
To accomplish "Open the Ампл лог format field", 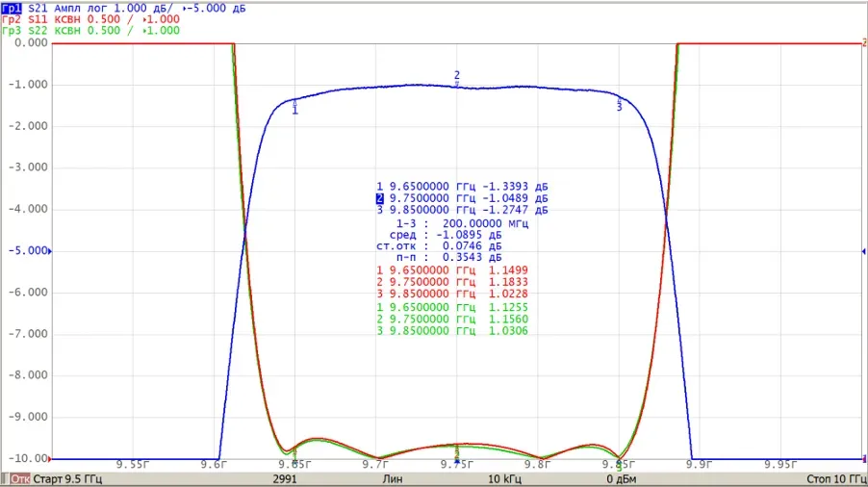I will click(x=81, y=9).
